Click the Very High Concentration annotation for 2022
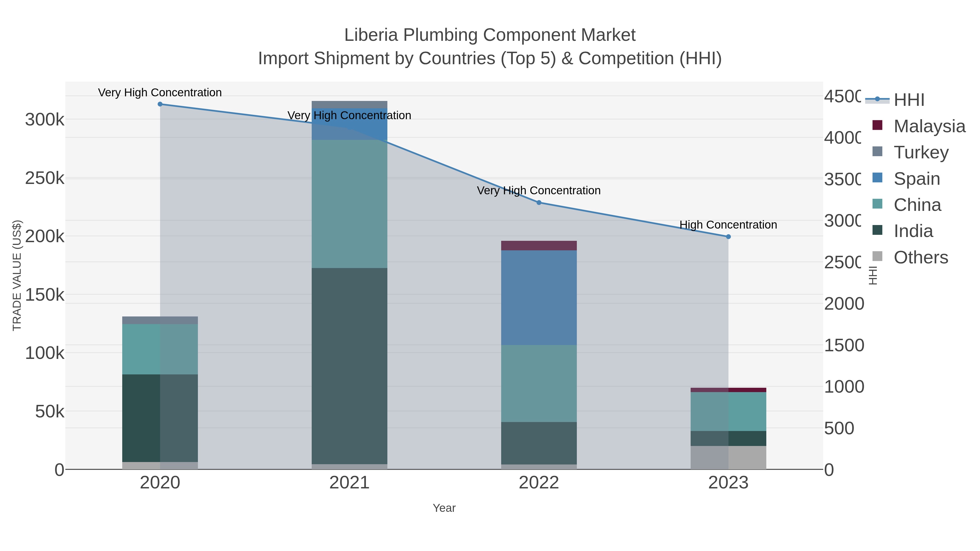 tap(539, 190)
